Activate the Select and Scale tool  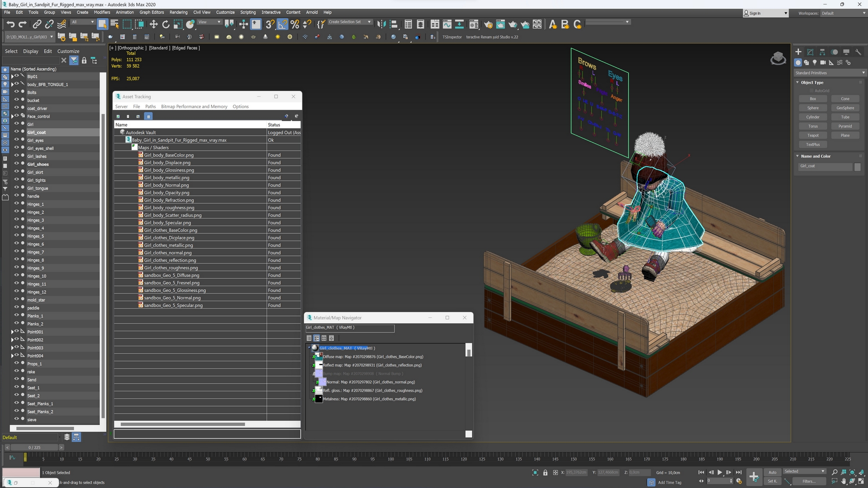(x=178, y=24)
